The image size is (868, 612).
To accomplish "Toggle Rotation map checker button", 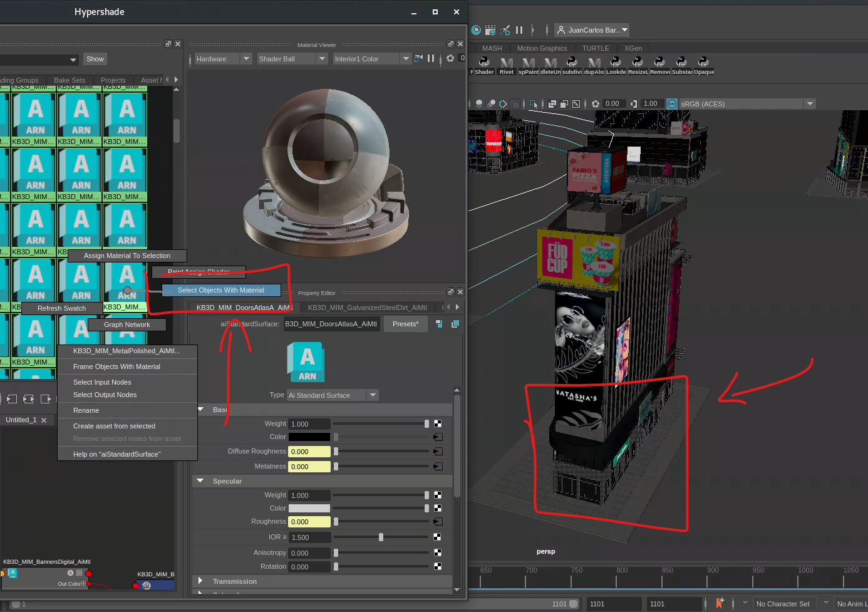I will [438, 566].
